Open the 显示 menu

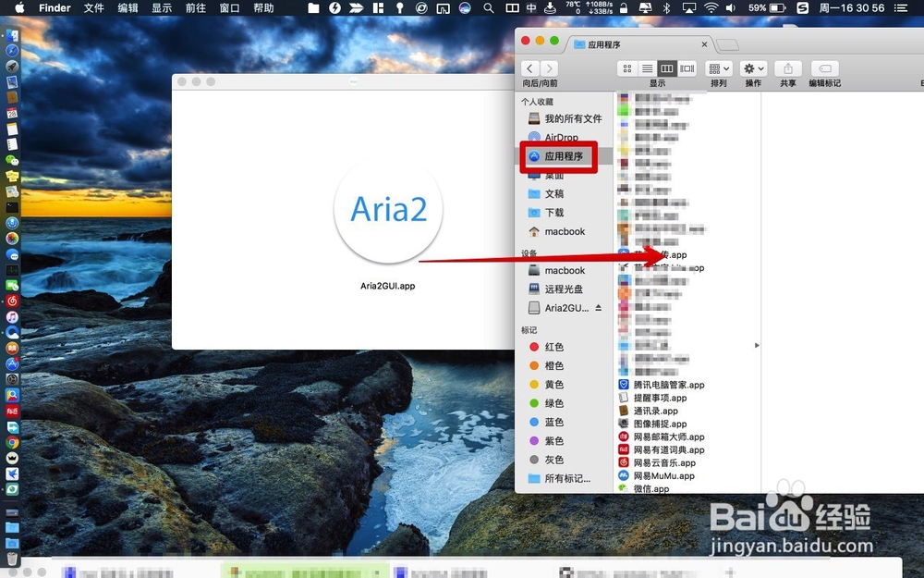[162, 7]
